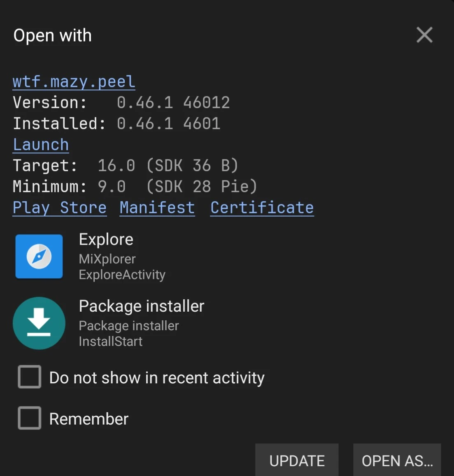
Task: Click the ExploreActivity subtitle text
Action: [122, 275]
